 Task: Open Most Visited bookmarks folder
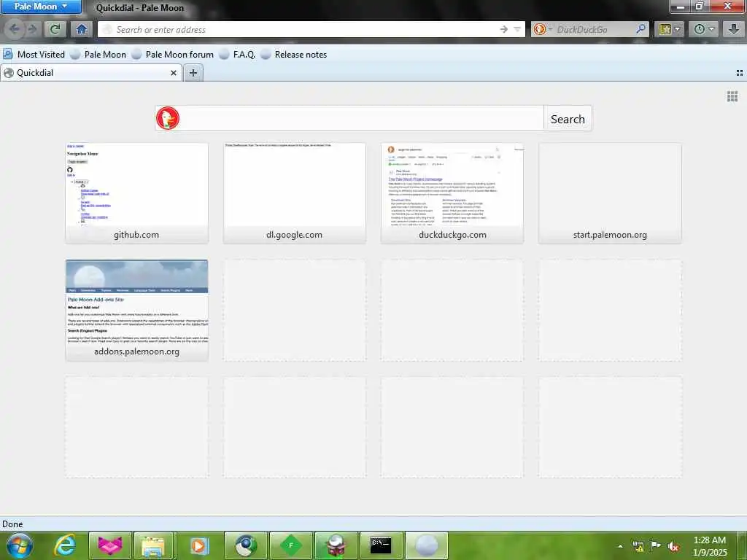(x=34, y=54)
